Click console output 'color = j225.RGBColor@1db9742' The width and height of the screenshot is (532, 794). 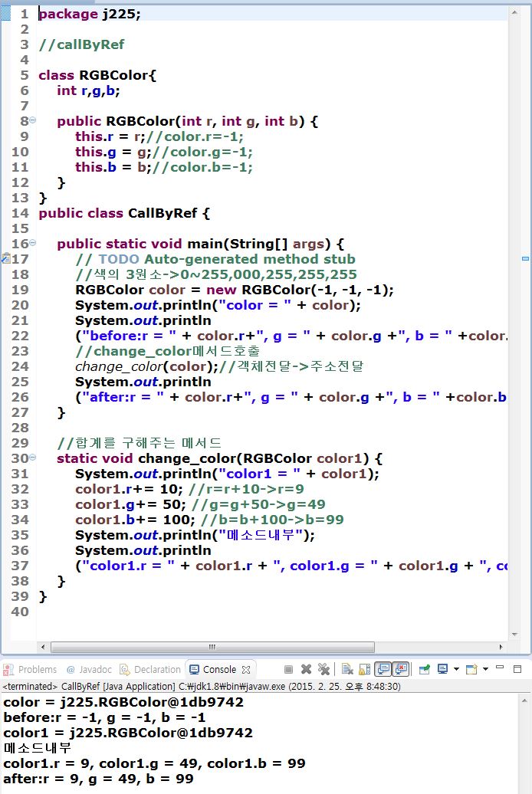[x=123, y=702]
